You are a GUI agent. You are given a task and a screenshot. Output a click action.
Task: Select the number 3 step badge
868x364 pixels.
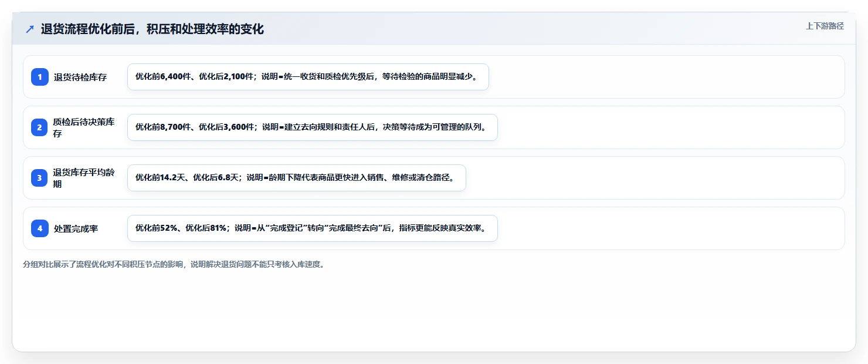coord(40,178)
